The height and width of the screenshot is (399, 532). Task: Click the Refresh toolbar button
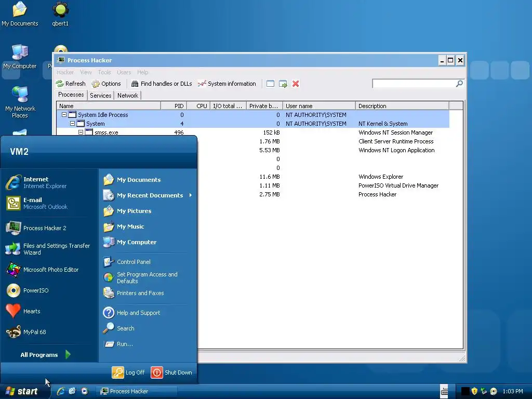point(71,84)
